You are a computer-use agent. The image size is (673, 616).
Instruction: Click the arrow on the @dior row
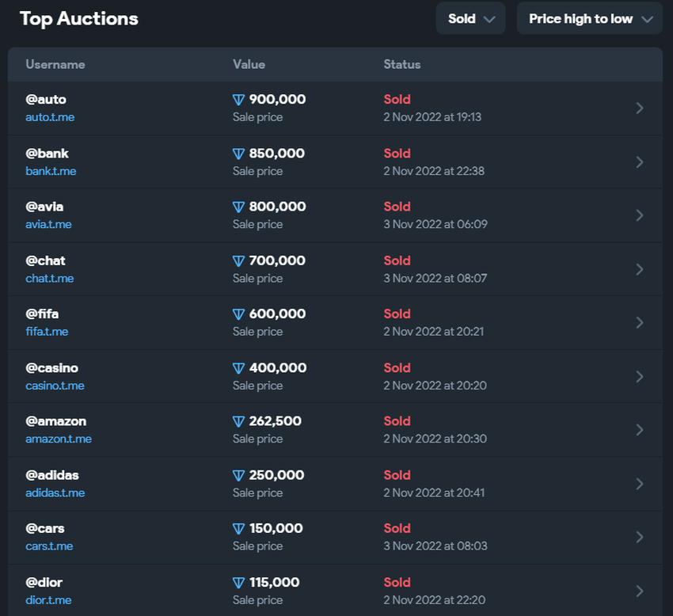coord(640,590)
